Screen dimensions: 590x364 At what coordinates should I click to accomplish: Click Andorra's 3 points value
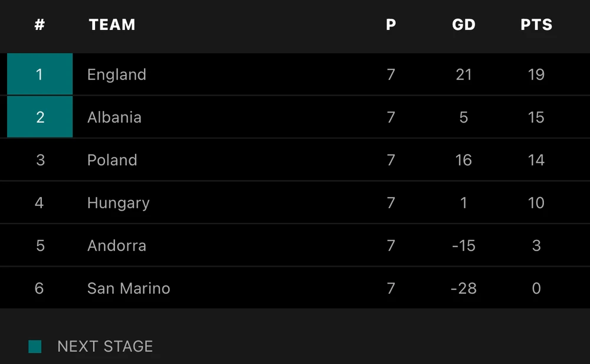[x=536, y=245]
